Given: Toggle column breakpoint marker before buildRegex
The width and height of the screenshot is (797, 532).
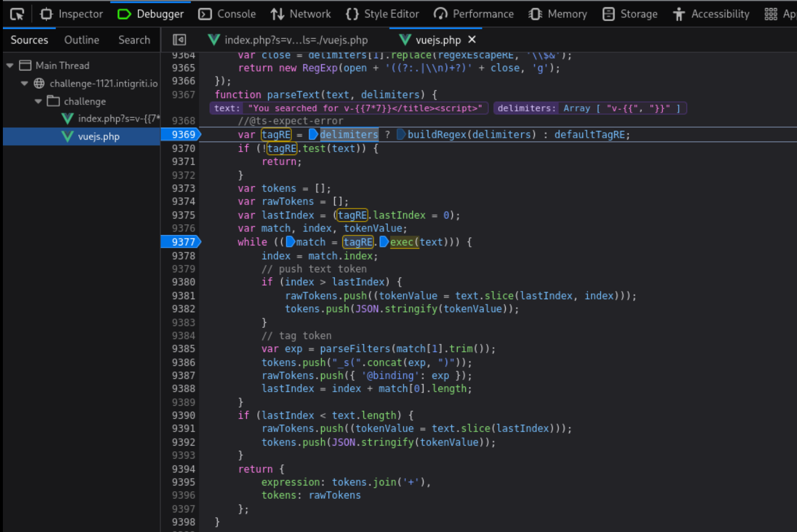Looking at the screenshot, I should click(401, 134).
